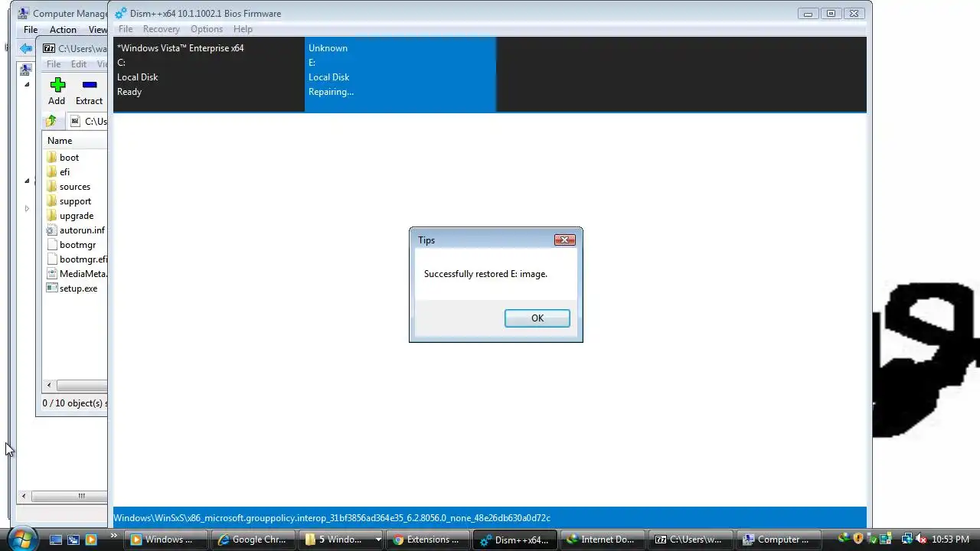Click the 10:53 PM taskbar clock
Viewport: 980px width, 551px height.
pyautogui.click(x=950, y=540)
